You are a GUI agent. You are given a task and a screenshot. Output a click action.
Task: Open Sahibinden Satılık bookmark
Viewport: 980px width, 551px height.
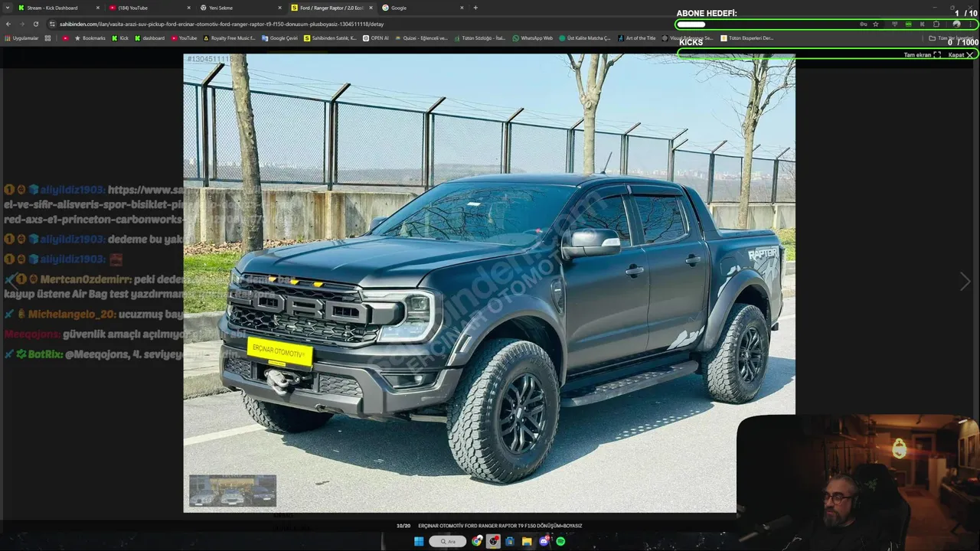(x=330, y=37)
